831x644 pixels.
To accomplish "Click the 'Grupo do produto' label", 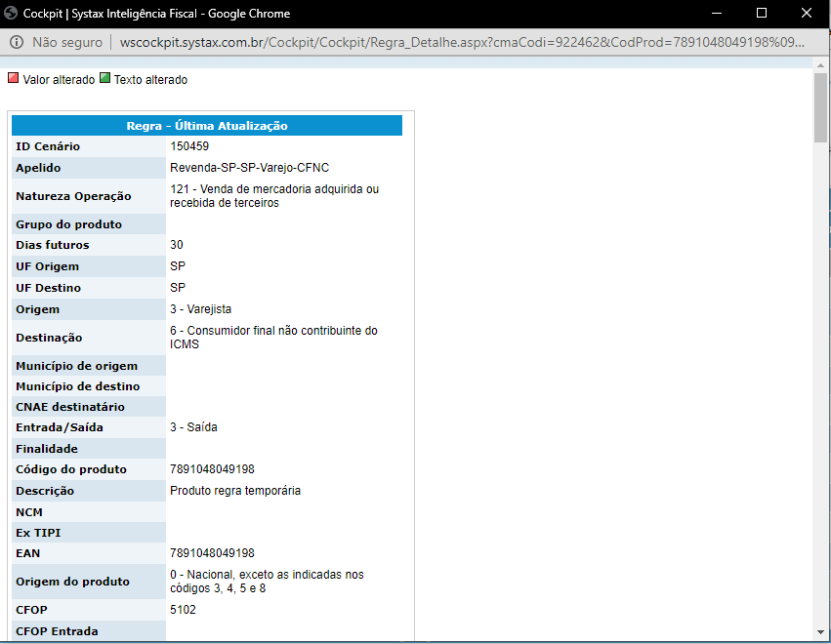I will (69, 224).
